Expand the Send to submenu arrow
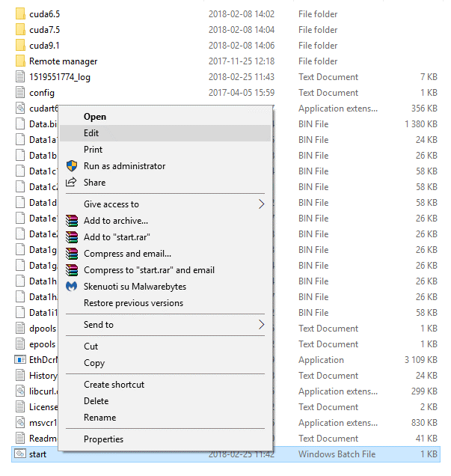Viewport: 451px width, 476px height. (x=262, y=325)
